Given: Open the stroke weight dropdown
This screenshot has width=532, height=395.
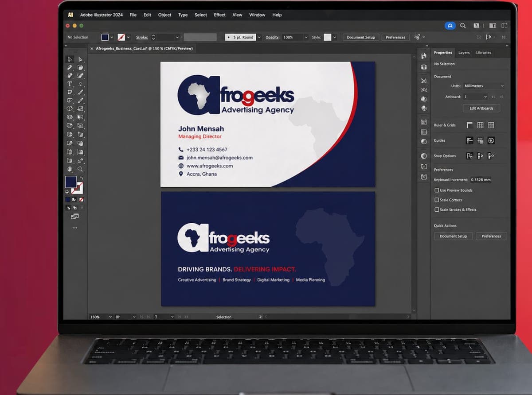Looking at the screenshot, I should (177, 37).
